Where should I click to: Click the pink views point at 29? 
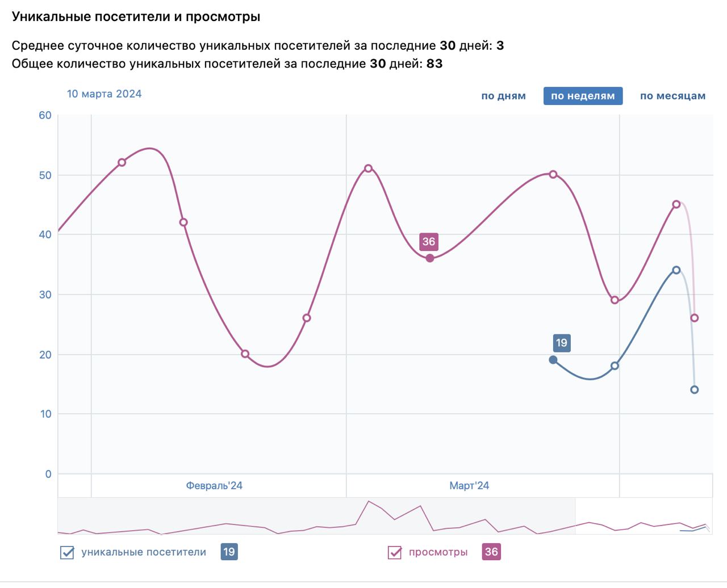click(x=615, y=300)
